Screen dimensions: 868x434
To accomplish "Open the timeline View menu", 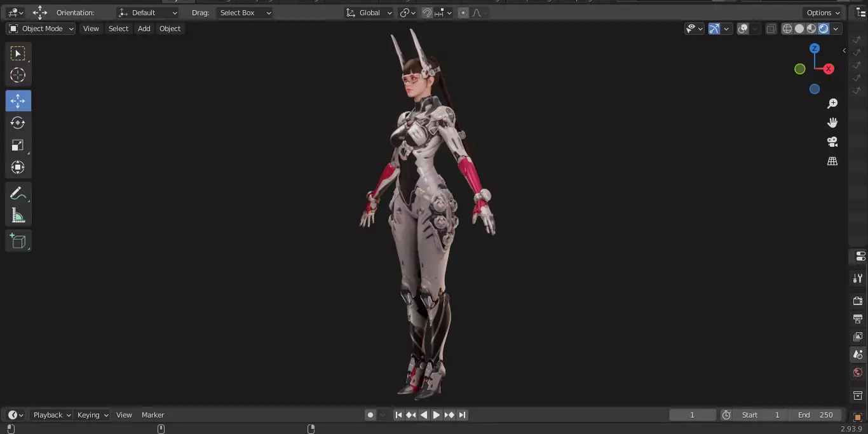I will [124, 415].
